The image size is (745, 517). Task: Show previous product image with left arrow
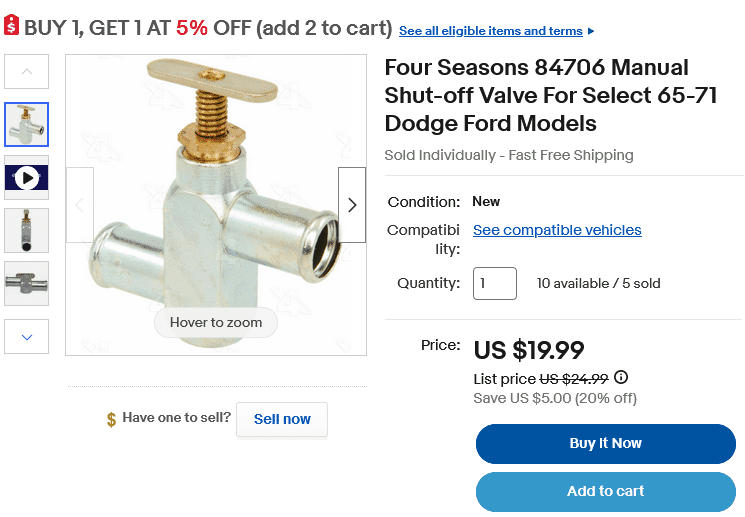pyautogui.click(x=80, y=205)
